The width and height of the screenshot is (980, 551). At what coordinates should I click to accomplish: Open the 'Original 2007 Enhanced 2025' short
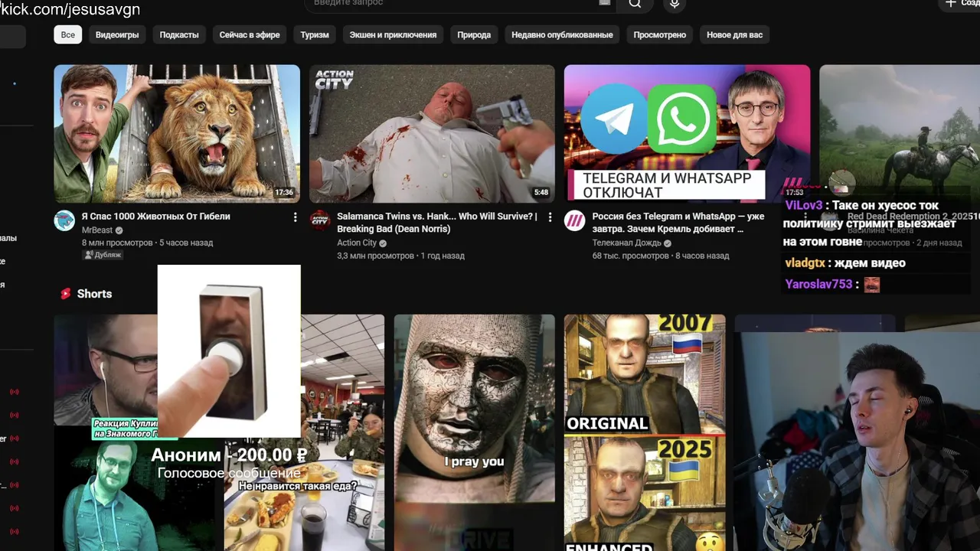[645, 432]
